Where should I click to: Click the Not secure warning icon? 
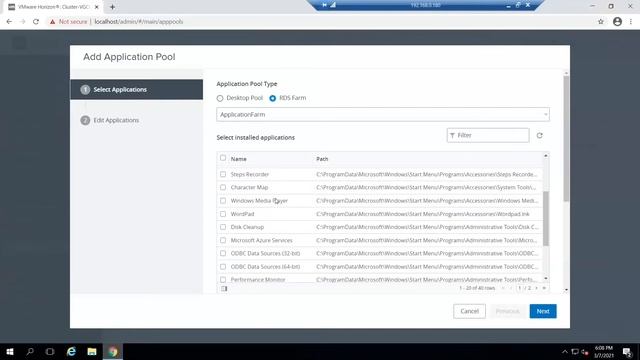pos(52,22)
